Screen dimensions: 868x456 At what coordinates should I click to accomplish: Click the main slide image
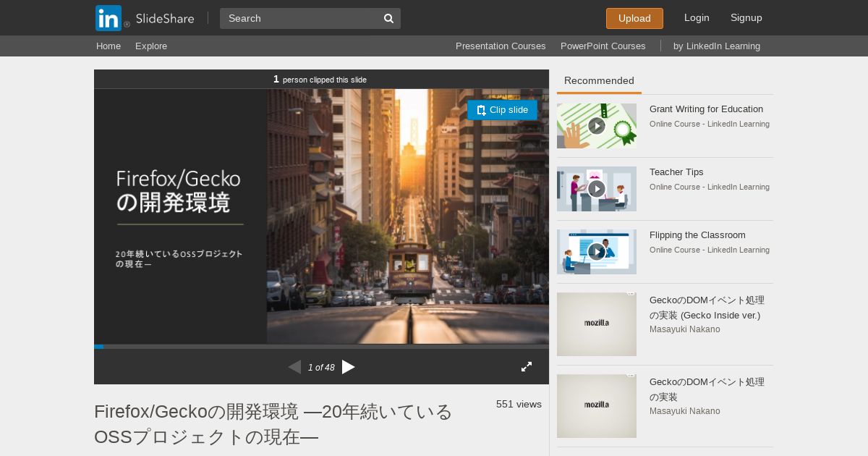coord(321,216)
